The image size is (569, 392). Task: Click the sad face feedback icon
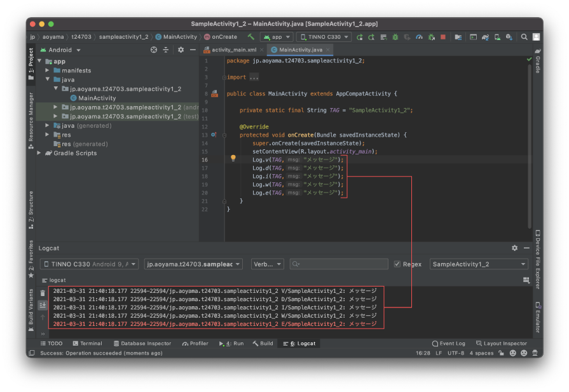pos(524,353)
